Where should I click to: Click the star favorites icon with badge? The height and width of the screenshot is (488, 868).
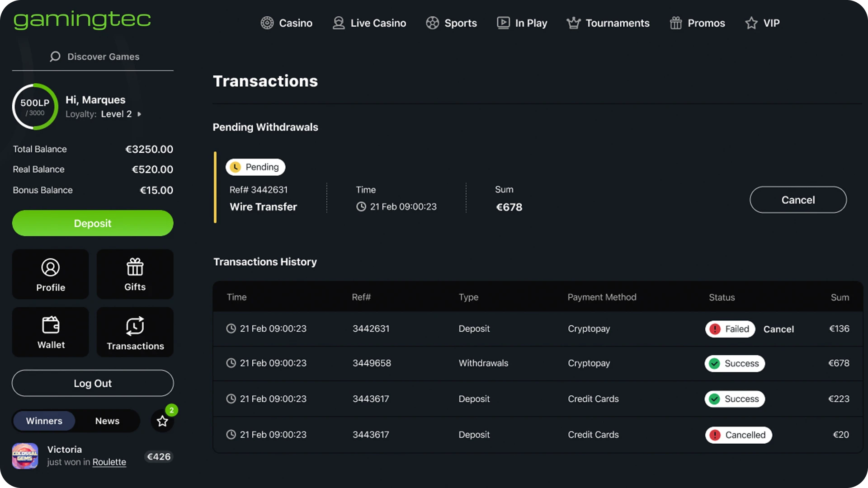(162, 421)
